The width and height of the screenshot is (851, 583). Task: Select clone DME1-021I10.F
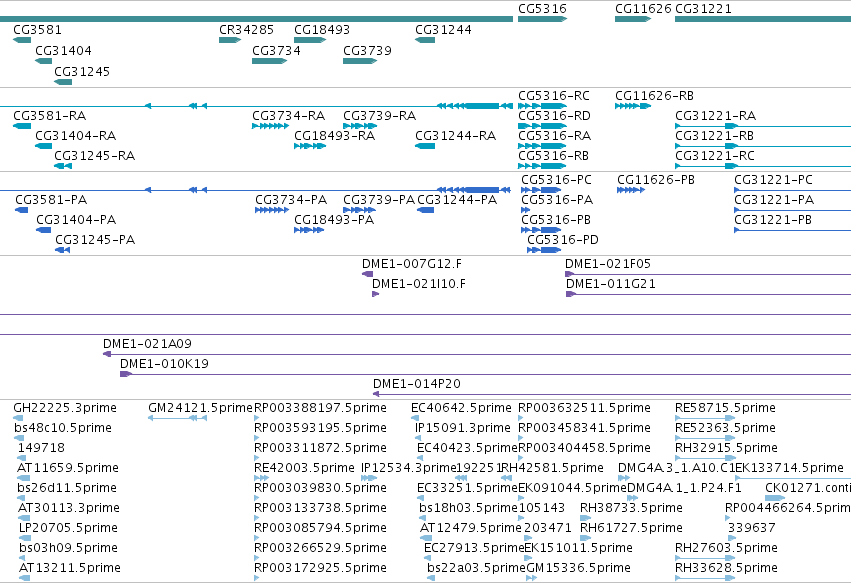[376, 294]
